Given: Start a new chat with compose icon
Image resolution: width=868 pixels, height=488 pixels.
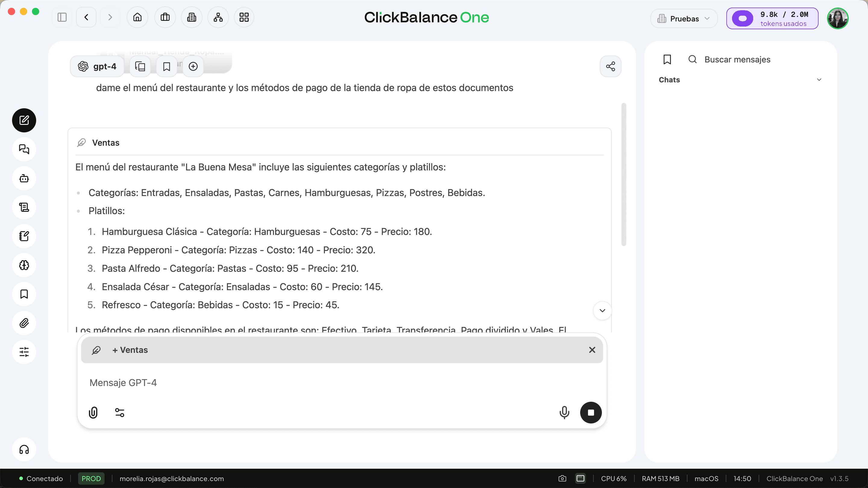Looking at the screenshot, I should (x=24, y=120).
